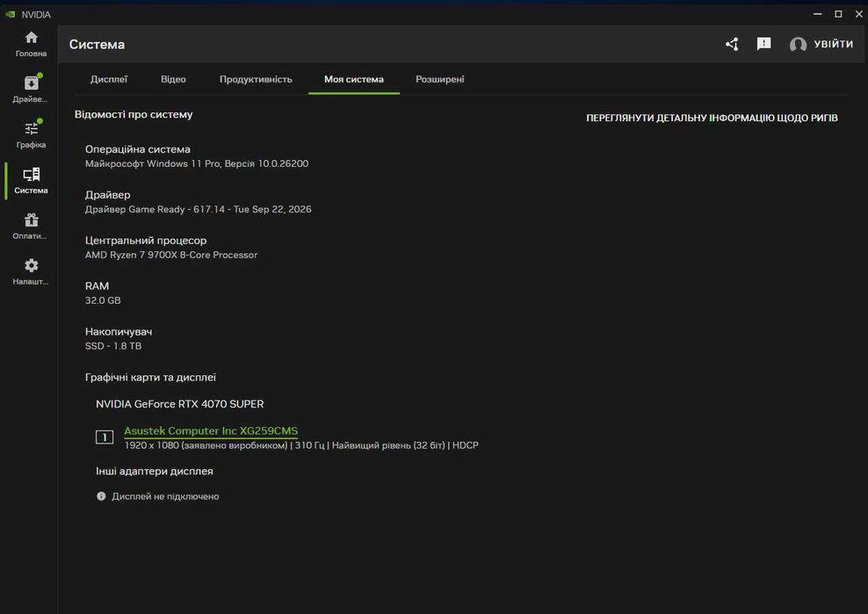
Task: Click the 32.0 GB RAM value
Action: tap(103, 300)
